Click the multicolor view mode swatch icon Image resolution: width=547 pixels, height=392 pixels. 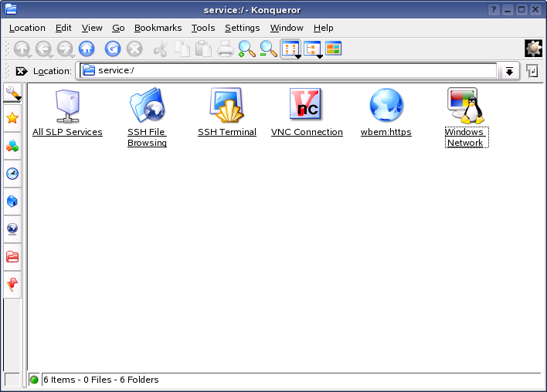tap(333, 49)
